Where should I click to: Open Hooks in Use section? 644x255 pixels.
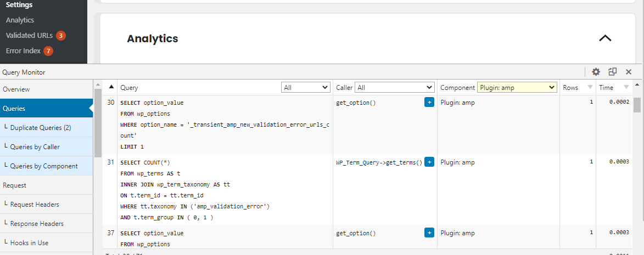47,243
